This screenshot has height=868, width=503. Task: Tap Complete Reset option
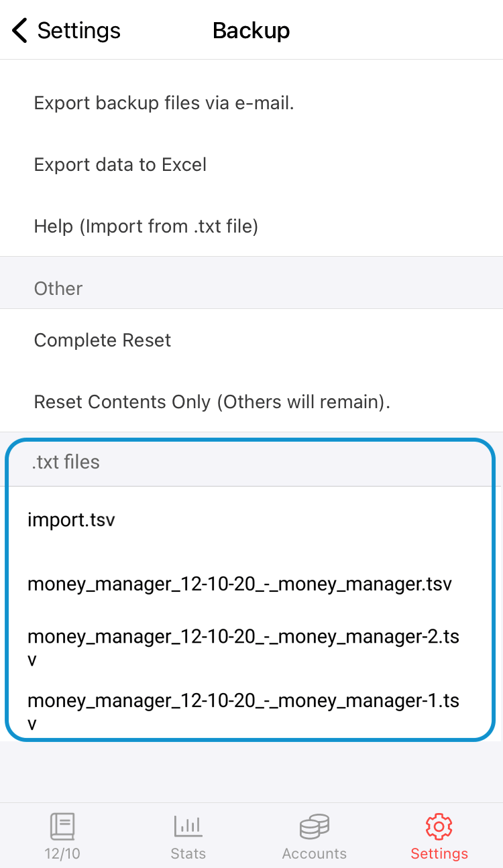[103, 340]
